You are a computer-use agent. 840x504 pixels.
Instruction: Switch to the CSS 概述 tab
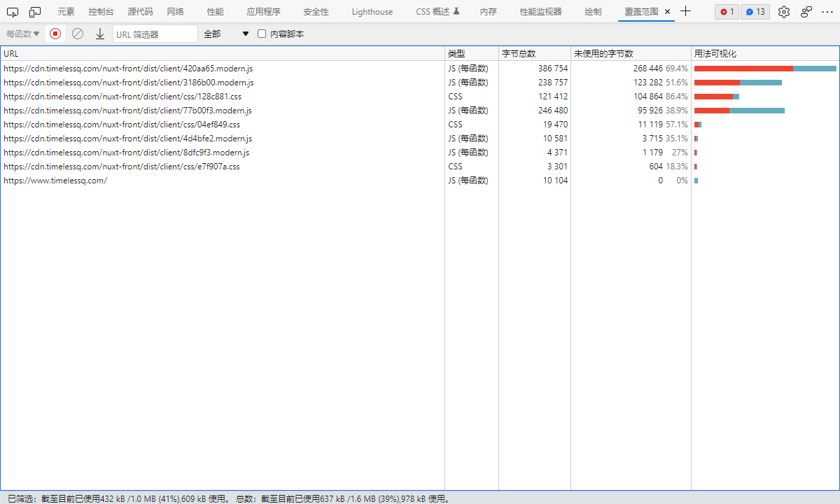437,12
